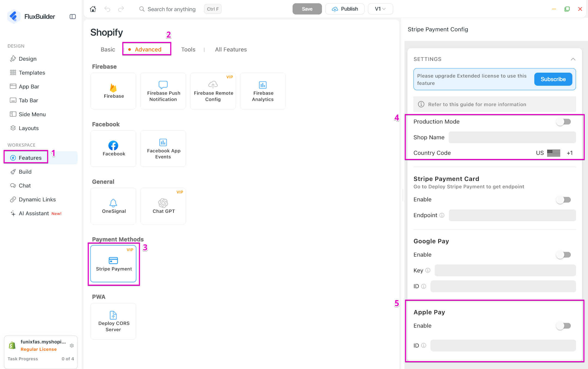Switch to the All Features tab

(x=231, y=50)
